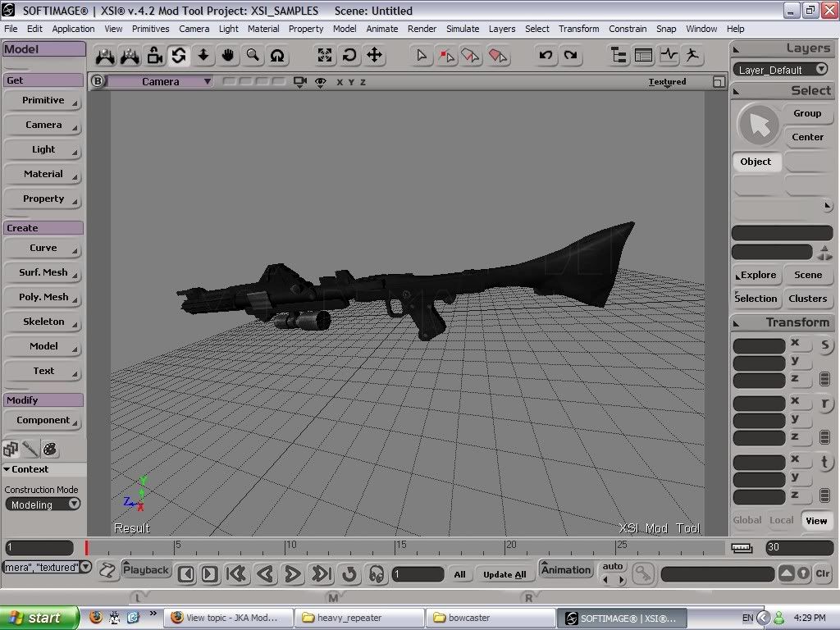Click the Explore button
Screen dimensions: 840x630
pos(757,275)
